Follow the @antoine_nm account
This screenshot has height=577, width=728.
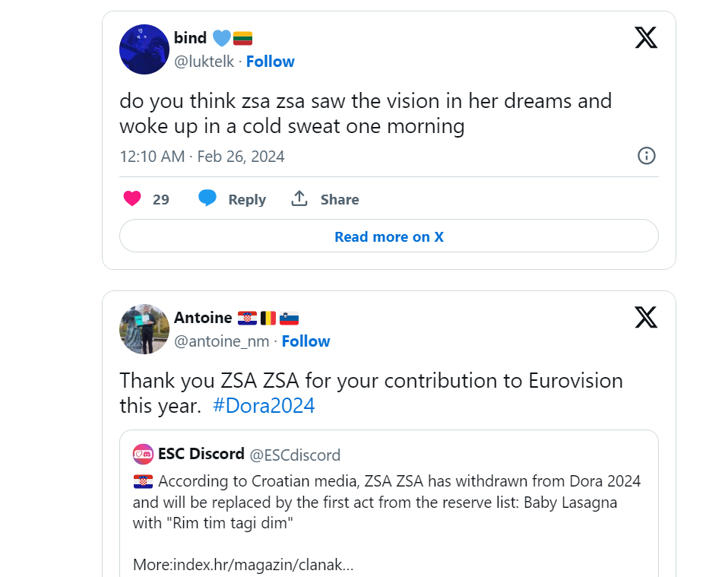coord(305,341)
